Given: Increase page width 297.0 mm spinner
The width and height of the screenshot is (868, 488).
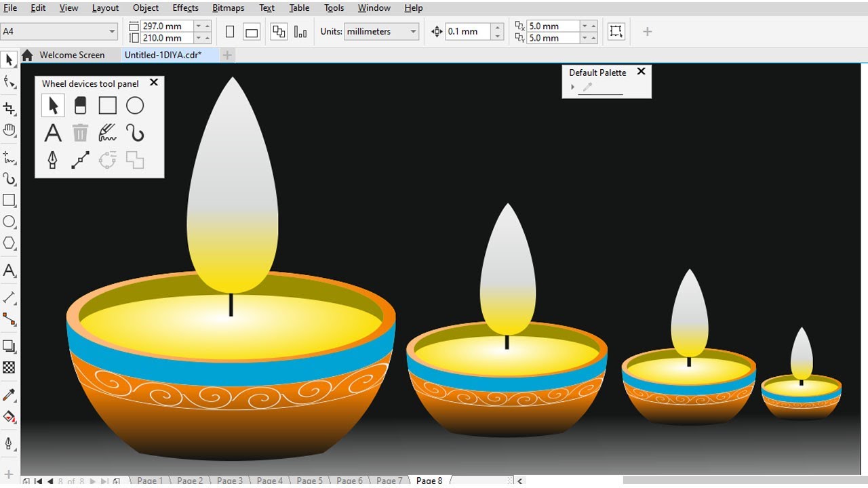Looking at the screenshot, I should 207,24.
